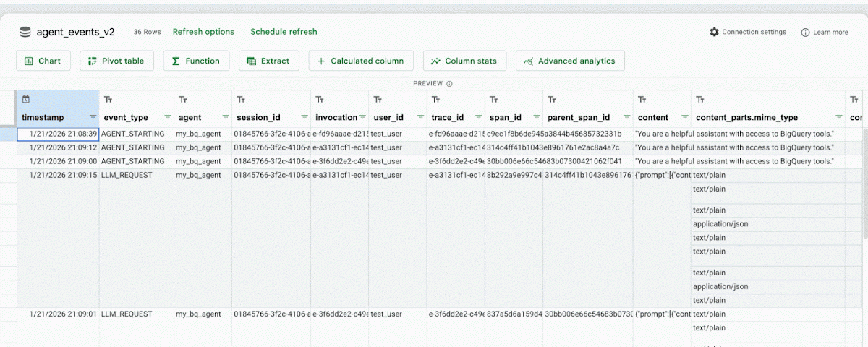Click the application/json cell above the 21:09:01 row
This screenshot has width=868, height=347.
767,287
